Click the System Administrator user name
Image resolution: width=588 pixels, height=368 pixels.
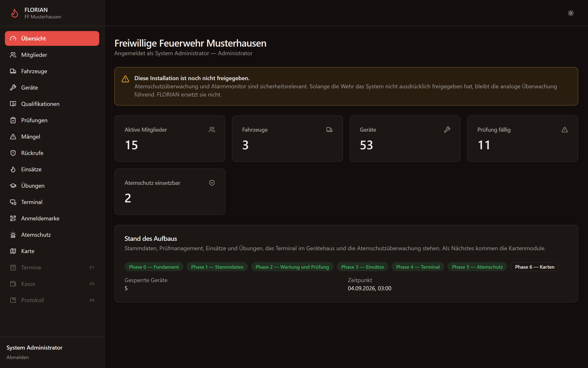[35, 348]
